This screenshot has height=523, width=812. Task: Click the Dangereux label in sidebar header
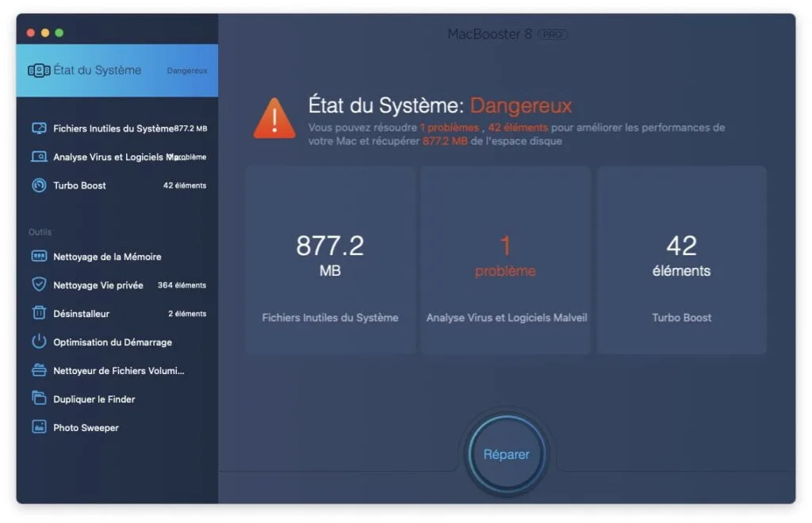(x=187, y=71)
